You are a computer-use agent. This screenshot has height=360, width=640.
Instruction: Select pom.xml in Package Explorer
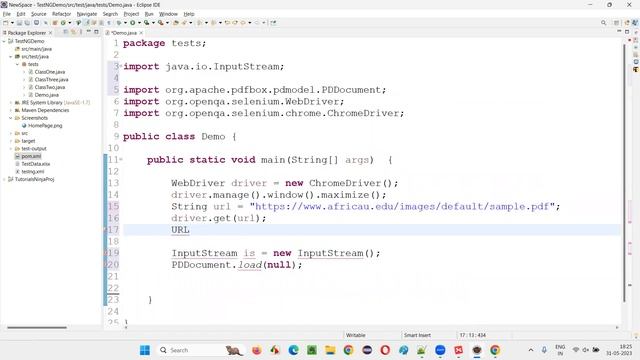pyautogui.click(x=31, y=156)
